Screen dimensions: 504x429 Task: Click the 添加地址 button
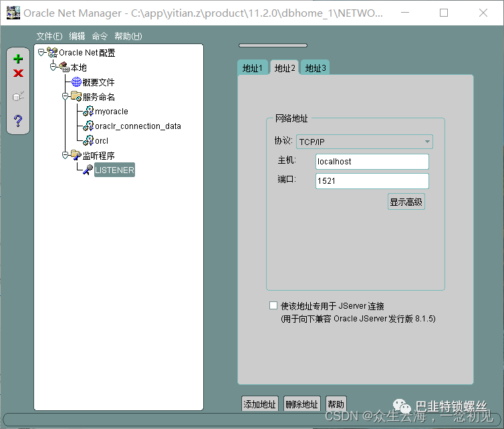pos(260,404)
